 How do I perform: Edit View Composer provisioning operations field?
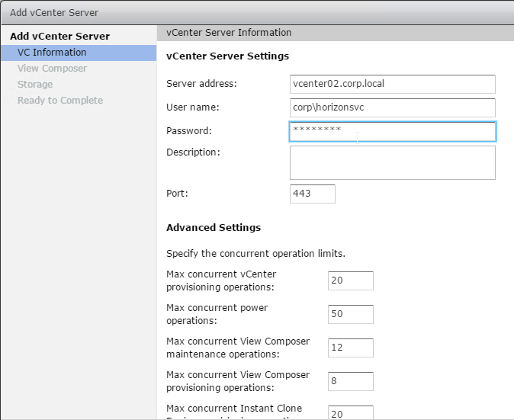(x=351, y=381)
